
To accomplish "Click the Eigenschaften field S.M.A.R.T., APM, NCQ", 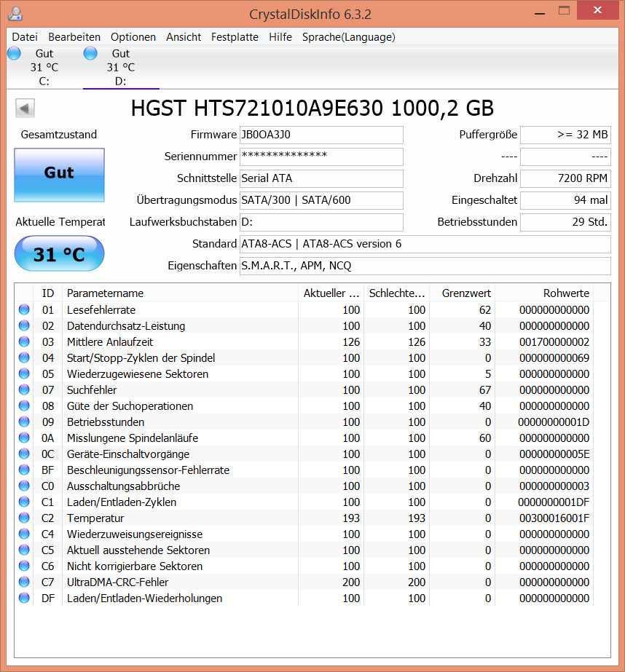I will [425, 266].
